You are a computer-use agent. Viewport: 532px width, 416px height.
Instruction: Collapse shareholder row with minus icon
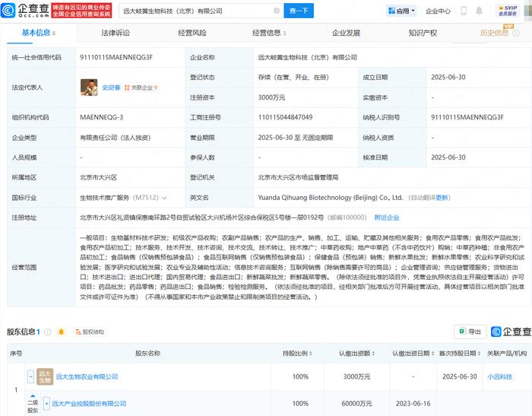pyautogui.click(x=30, y=376)
